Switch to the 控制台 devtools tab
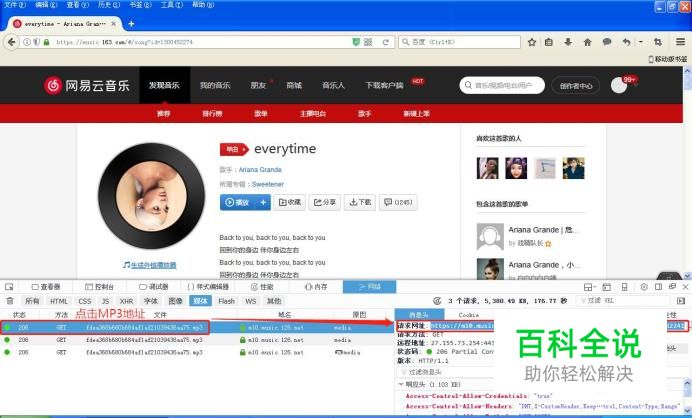 pyautogui.click(x=99, y=287)
